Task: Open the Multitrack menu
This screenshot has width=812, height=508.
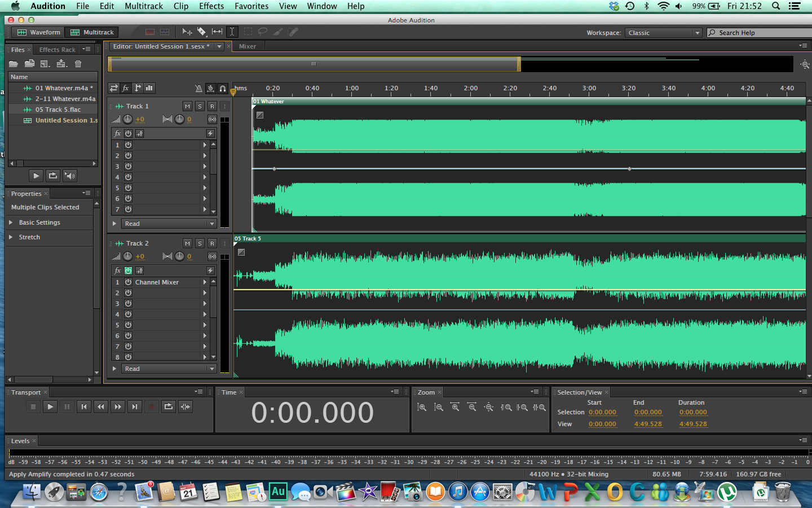Action: 144,6
